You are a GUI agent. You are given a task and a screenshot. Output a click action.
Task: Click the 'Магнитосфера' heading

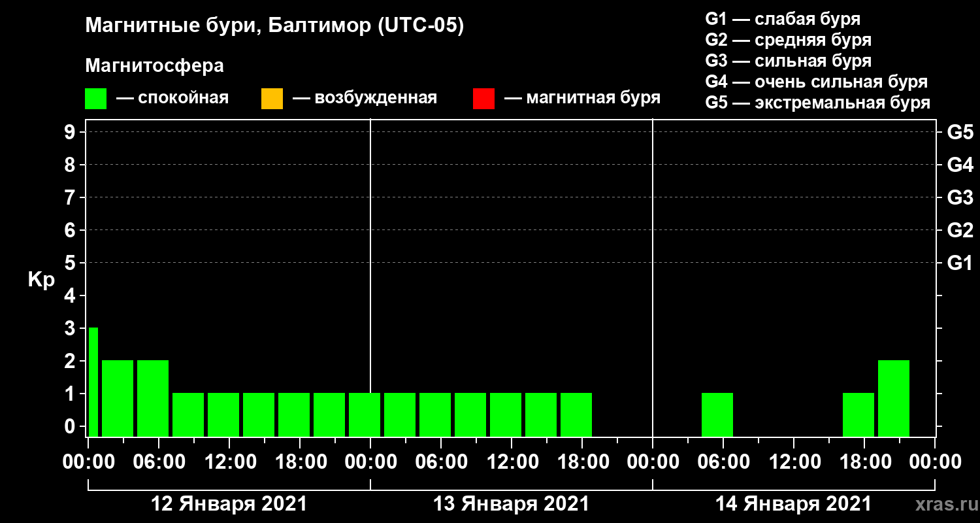[155, 66]
